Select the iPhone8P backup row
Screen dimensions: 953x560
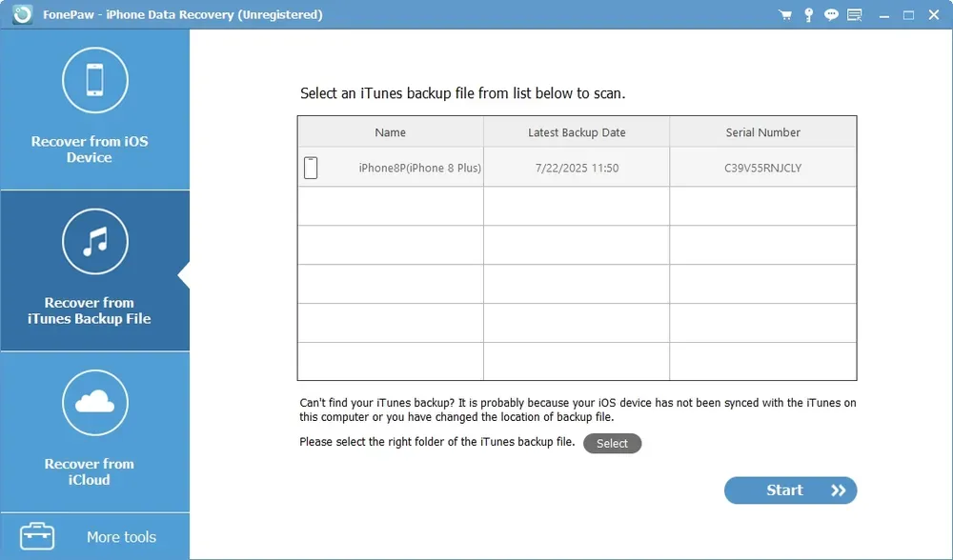tap(577, 169)
